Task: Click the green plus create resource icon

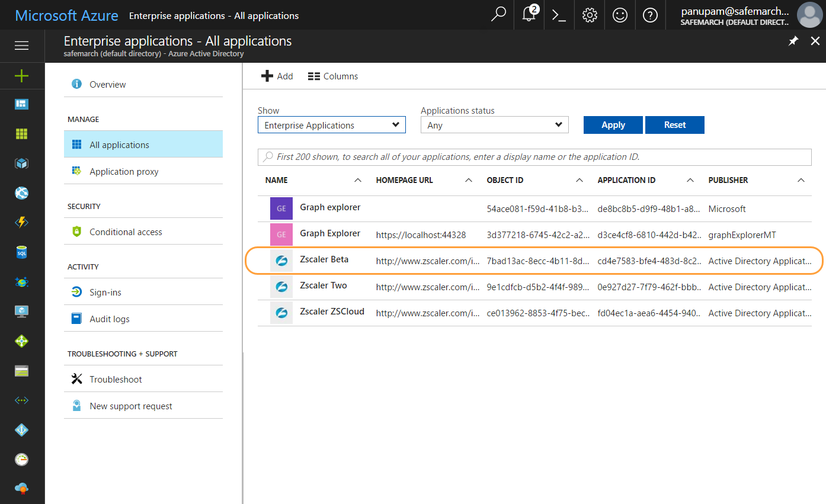Action: pyautogui.click(x=21, y=76)
